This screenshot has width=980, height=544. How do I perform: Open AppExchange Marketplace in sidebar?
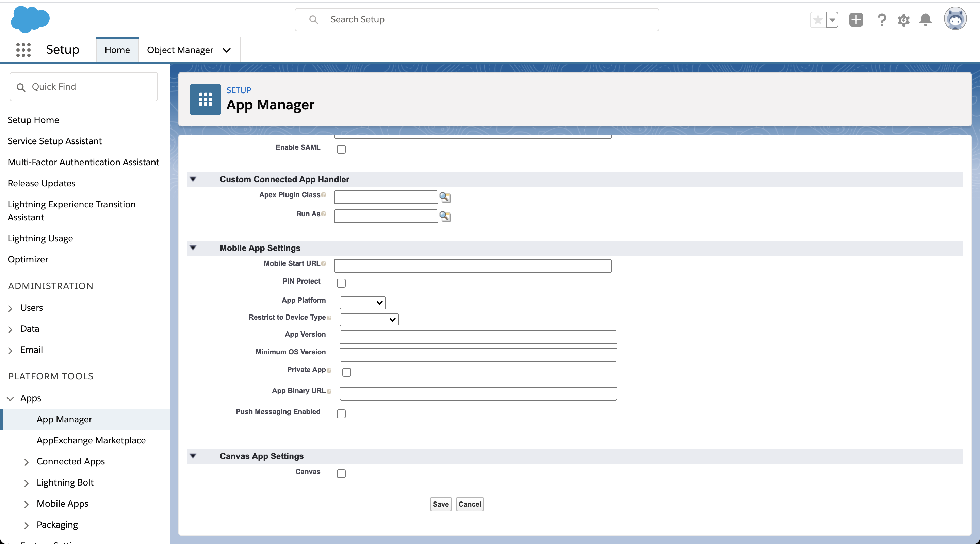(x=91, y=440)
